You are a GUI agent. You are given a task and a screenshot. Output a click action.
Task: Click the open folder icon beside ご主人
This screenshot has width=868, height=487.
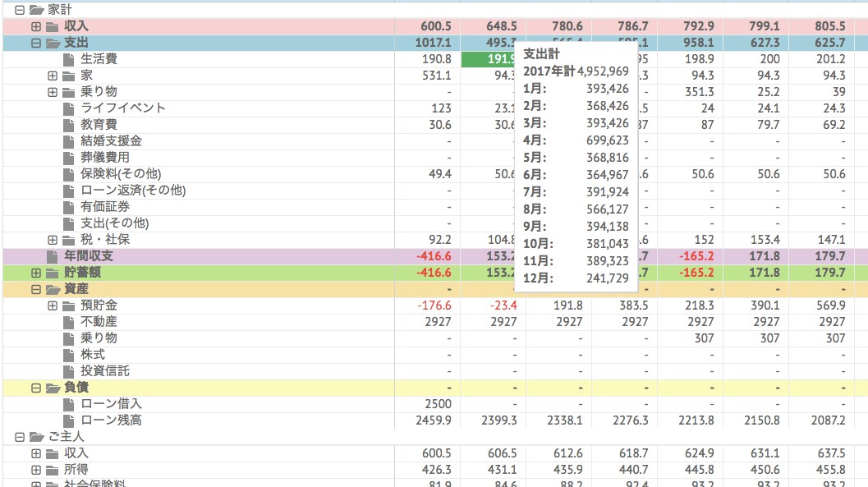(x=36, y=437)
